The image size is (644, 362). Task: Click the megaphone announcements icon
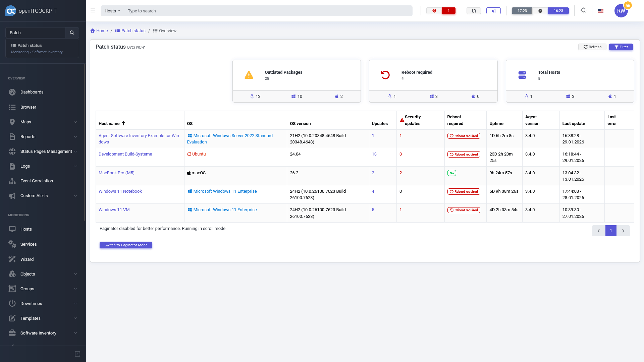tap(493, 11)
